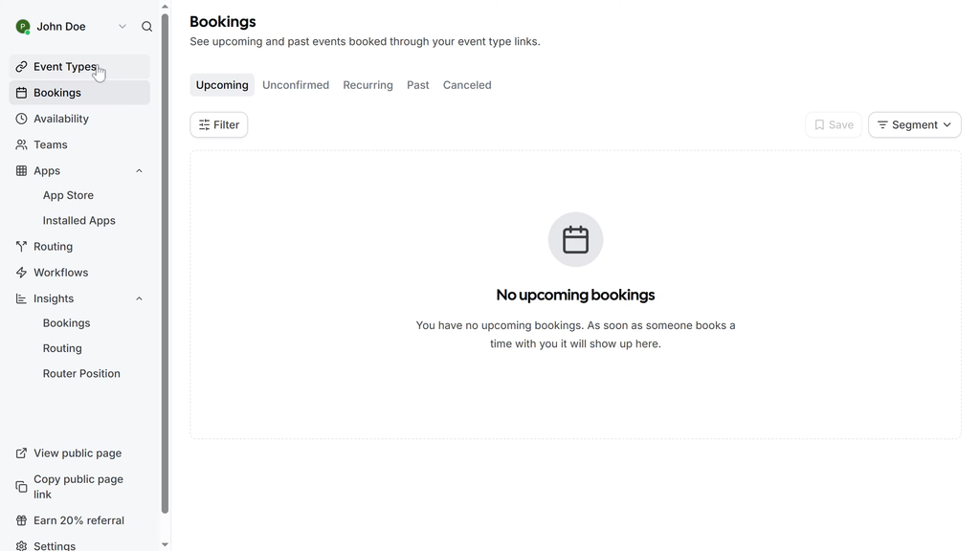
Task: Switch to the Unconfirmed tab
Action: pyautogui.click(x=296, y=85)
